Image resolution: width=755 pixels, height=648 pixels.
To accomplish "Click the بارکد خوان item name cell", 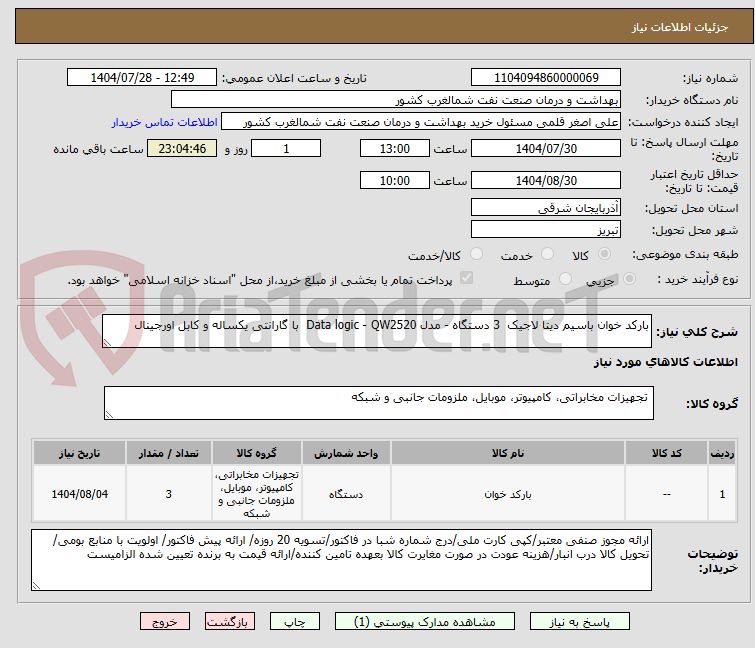I will (508, 494).
